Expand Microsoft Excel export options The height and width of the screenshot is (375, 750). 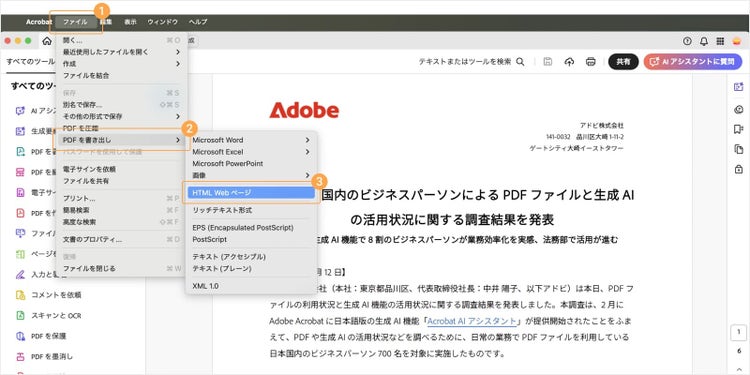click(x=251, y=152)
